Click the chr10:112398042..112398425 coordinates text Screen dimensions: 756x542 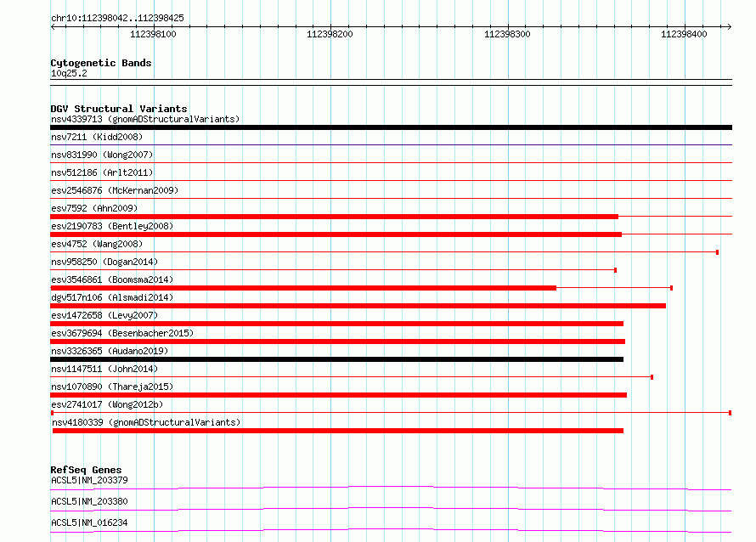pos(117,18)
